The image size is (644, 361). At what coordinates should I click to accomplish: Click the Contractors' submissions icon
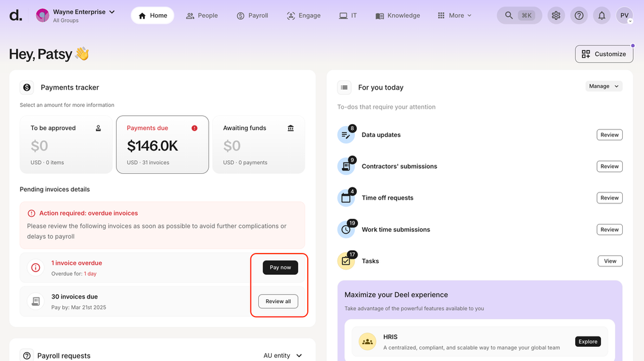(x=346, y=167)
